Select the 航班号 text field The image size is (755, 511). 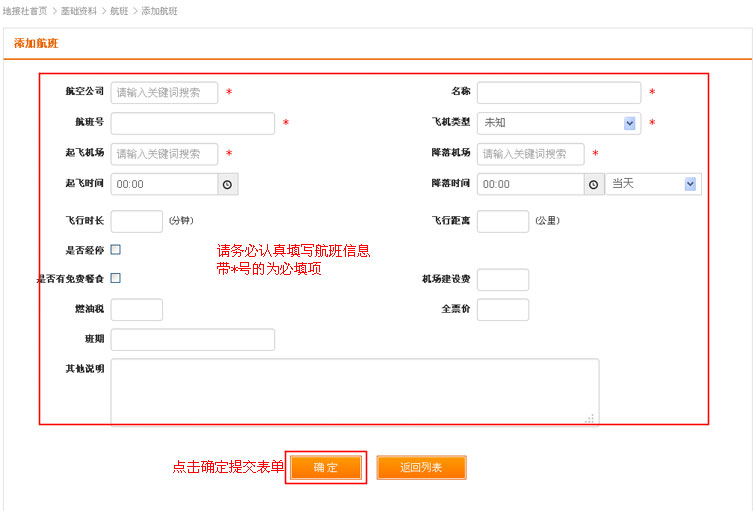[x=192, y=123]
